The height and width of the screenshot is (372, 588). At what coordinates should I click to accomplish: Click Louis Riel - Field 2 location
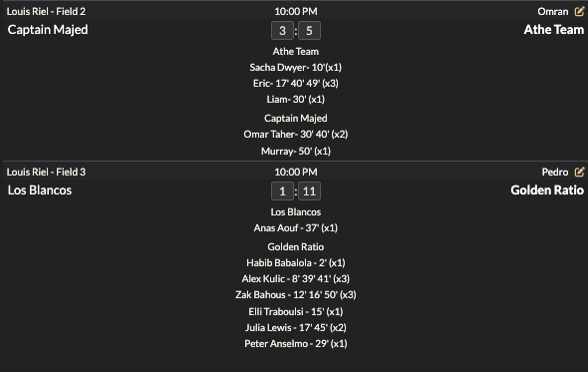[46, 12]
